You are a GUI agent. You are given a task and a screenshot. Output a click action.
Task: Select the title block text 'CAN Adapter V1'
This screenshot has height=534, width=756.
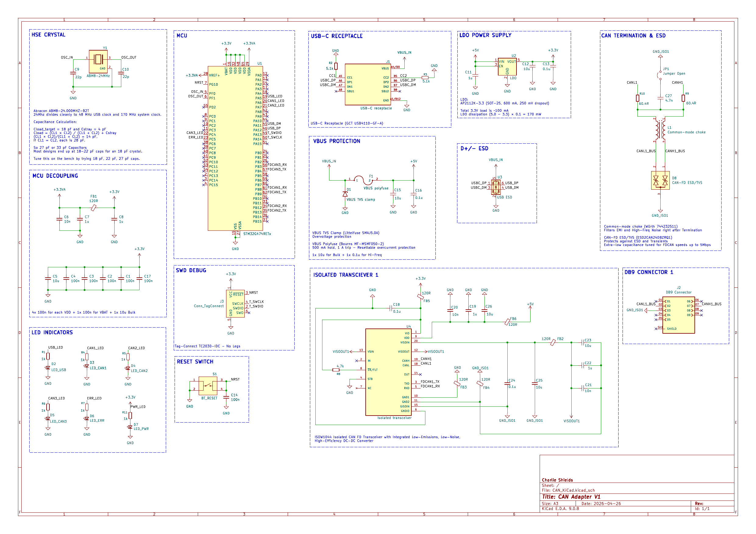pos(579,497)
